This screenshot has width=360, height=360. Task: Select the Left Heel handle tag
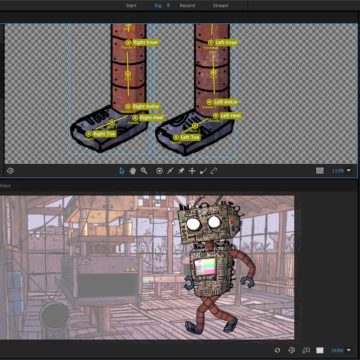[x=230, y=116]
